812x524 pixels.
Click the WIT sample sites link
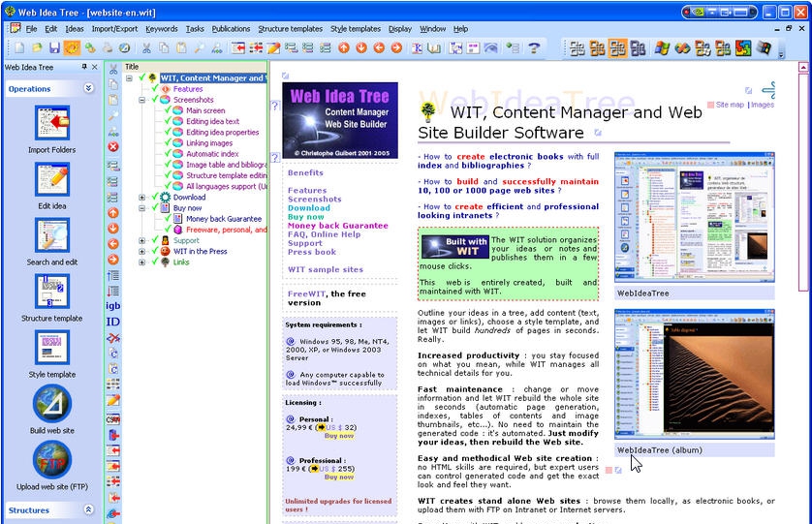pos(326,270)
